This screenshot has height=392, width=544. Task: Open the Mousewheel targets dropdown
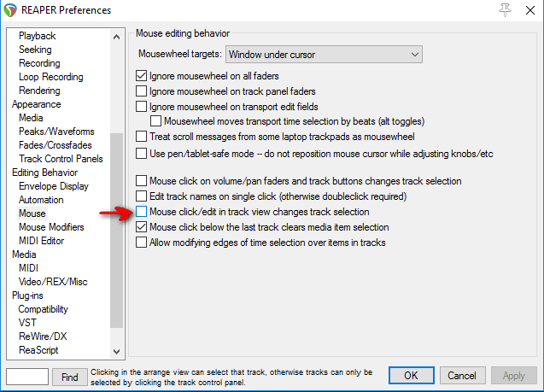tap(324, 55)
